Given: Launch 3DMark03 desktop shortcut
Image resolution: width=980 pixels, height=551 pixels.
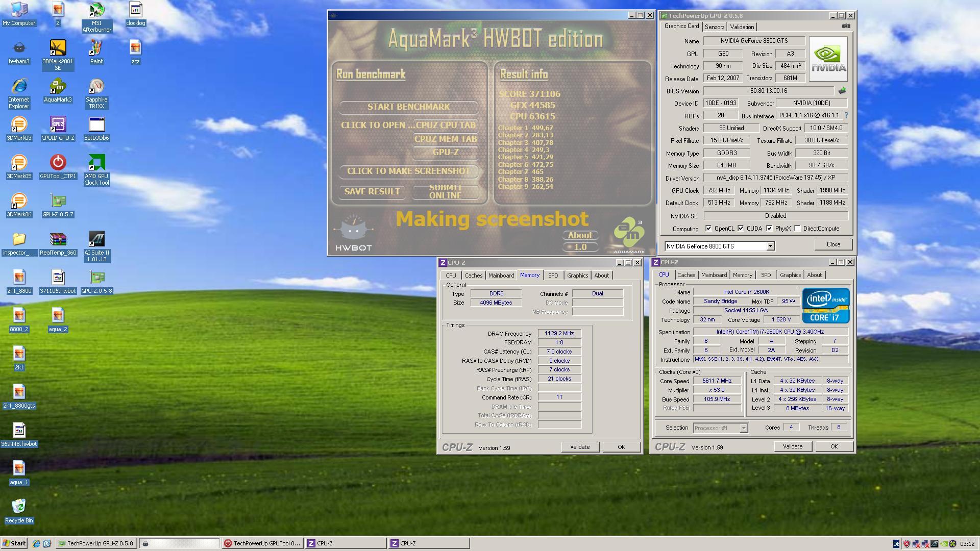Looking at the screenshot, I should (x=19, y=129).
